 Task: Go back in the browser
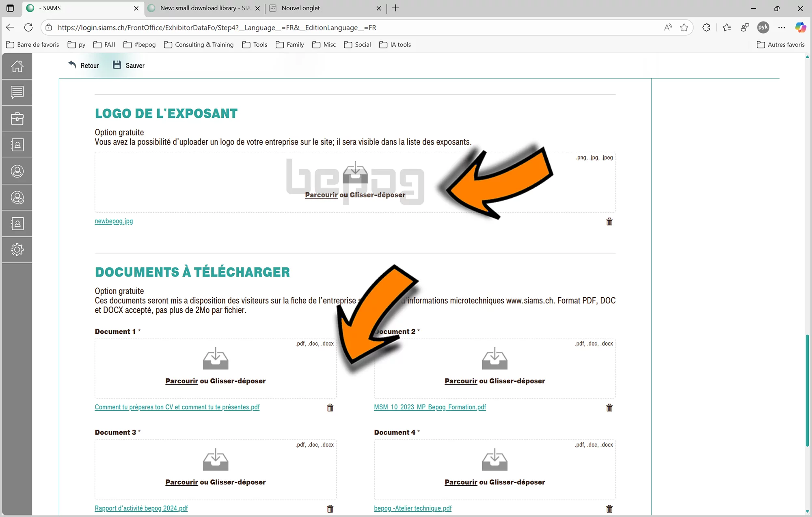tap(10, 27)
